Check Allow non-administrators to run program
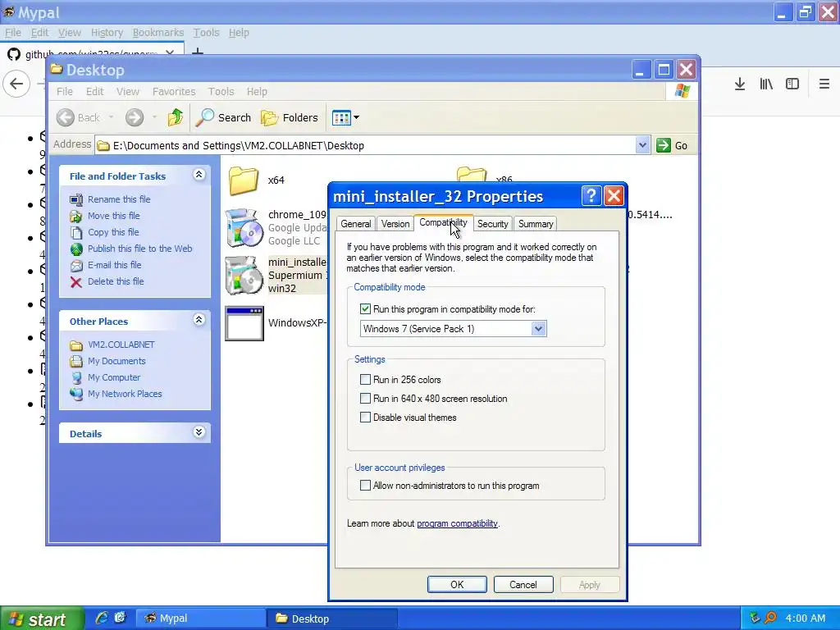840x630 pixels. (365, 486)
